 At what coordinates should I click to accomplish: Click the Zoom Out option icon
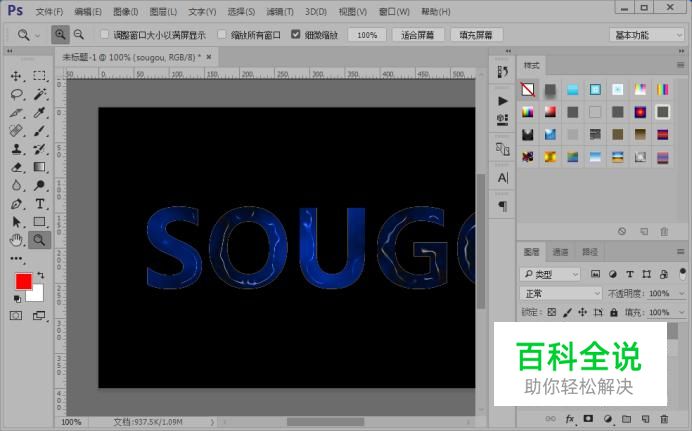pos(79,34)
